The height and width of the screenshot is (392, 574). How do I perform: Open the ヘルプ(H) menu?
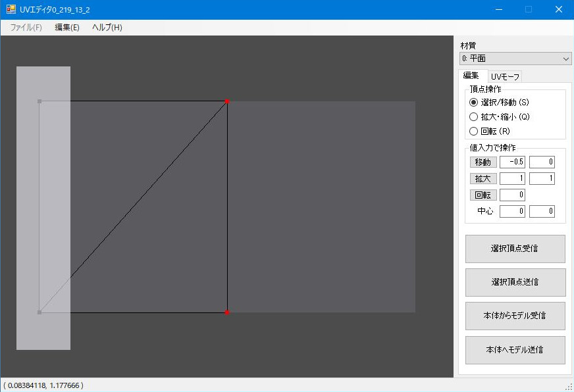pyautogui.click(x=107, y=28)
